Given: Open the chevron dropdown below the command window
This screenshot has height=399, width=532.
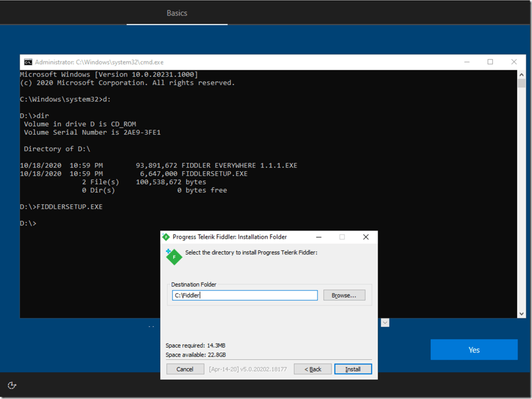Looking at the screenshot, I should pos(384,322).
